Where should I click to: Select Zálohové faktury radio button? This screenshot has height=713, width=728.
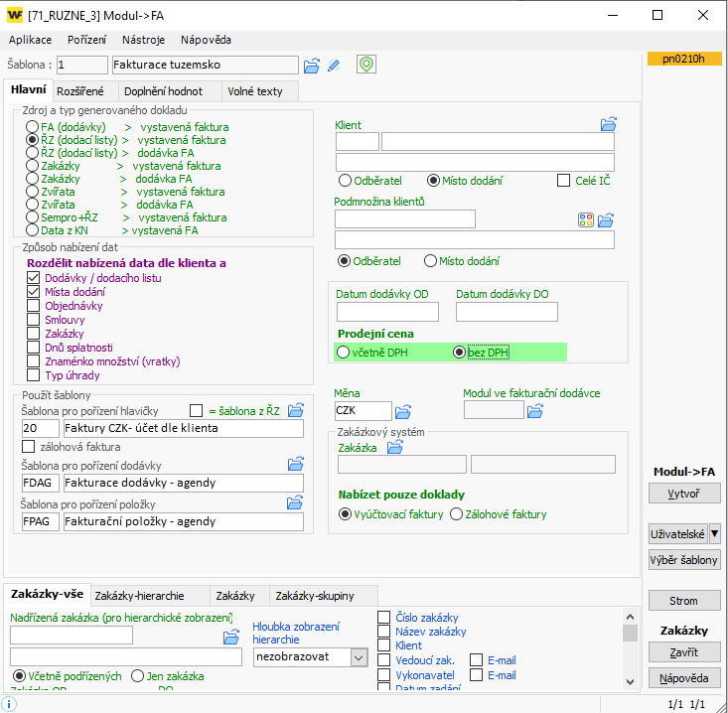pos(457,513)
